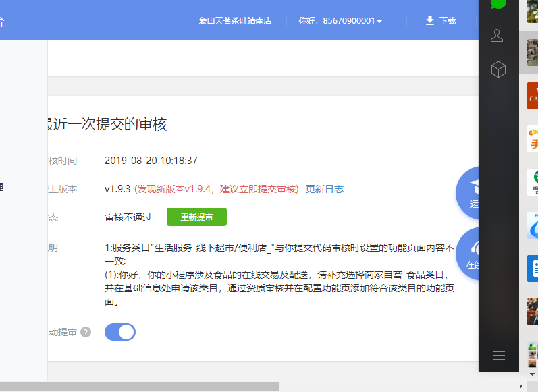
Task: Click the 下载 download icon
Action: [x=429, y=20]
